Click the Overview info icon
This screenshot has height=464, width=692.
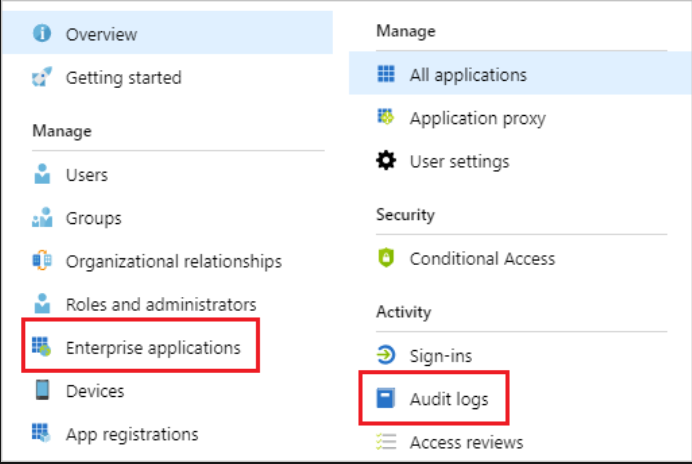(x=42, y=34)
